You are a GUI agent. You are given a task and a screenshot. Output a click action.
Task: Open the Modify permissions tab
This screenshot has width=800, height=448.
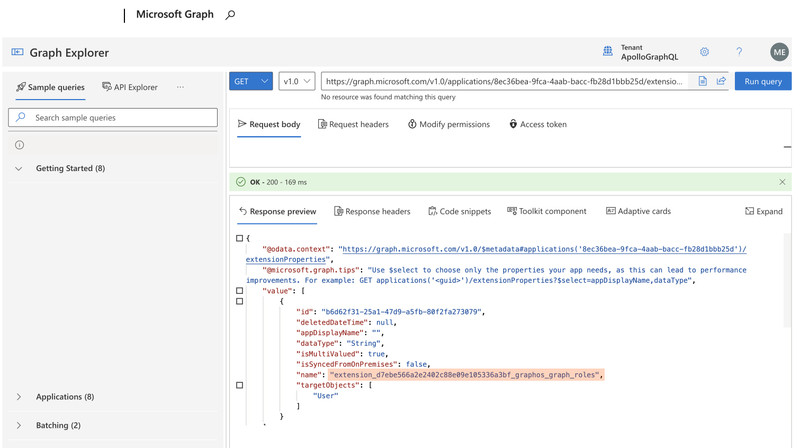(448, 124)
